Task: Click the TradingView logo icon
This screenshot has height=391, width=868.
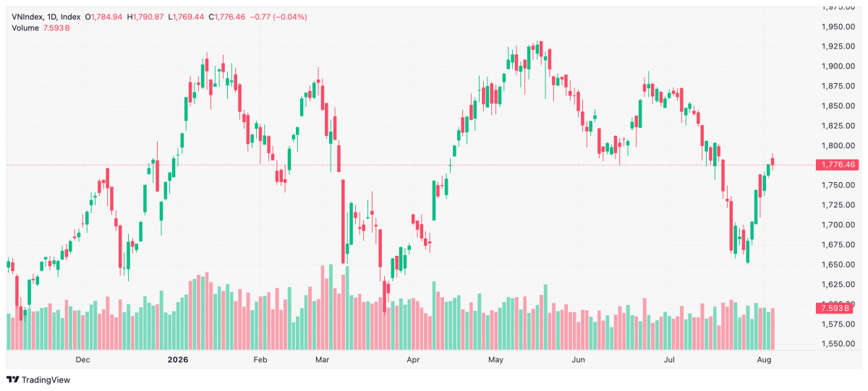Action: pyautogui.click(x=13, y=379)
